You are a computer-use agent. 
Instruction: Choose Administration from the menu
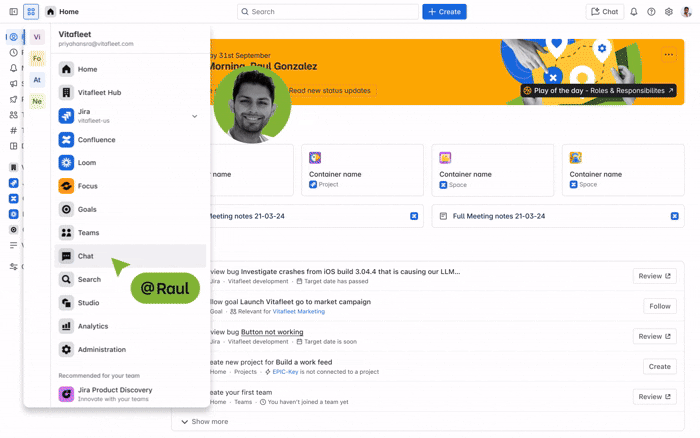[101, 350]
